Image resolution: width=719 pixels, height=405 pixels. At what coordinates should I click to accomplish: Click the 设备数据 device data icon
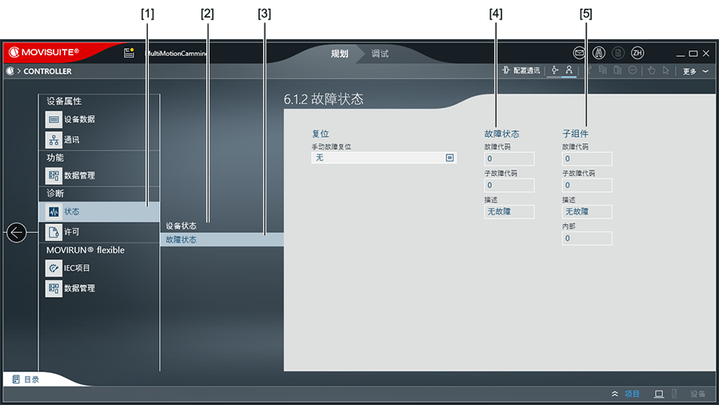[x=53, y=119]
